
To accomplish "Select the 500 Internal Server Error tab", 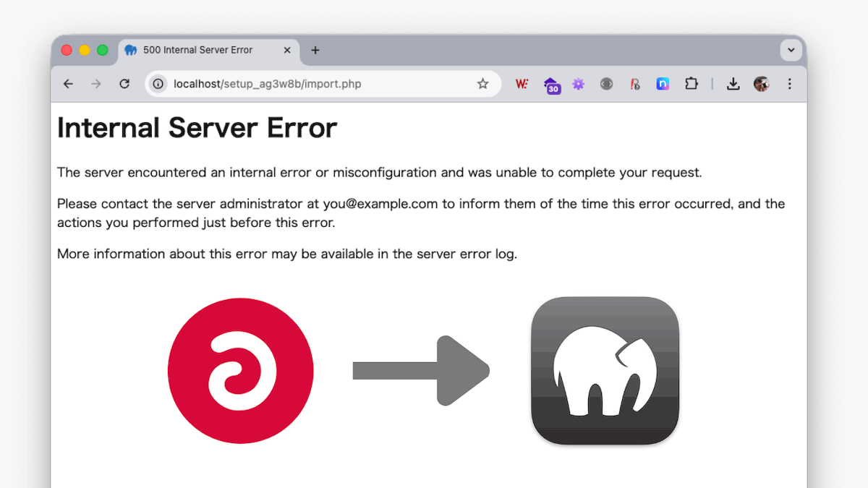I will pos(197,51).
